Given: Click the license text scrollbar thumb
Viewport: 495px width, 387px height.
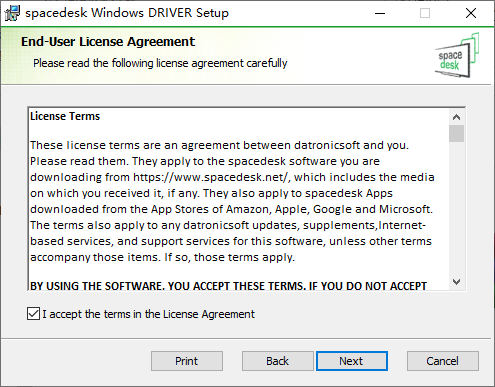Looking at the screenshot, I should 456,134.
